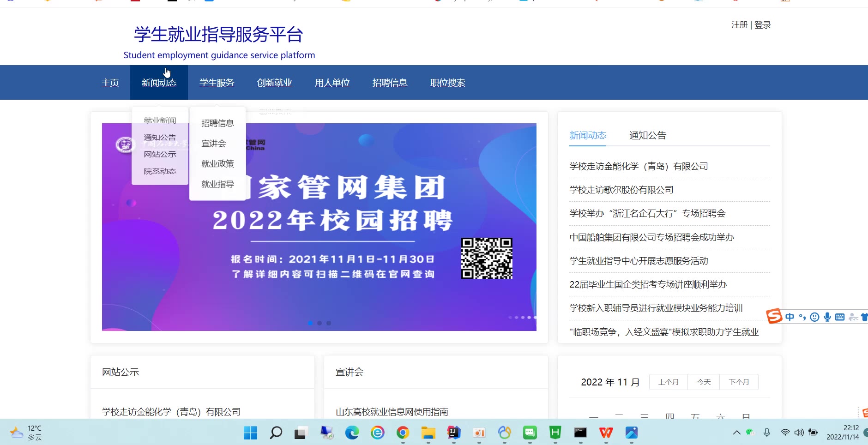Open volume control in system tray
The width and height of the screenshot is (868, 445).
799,433
